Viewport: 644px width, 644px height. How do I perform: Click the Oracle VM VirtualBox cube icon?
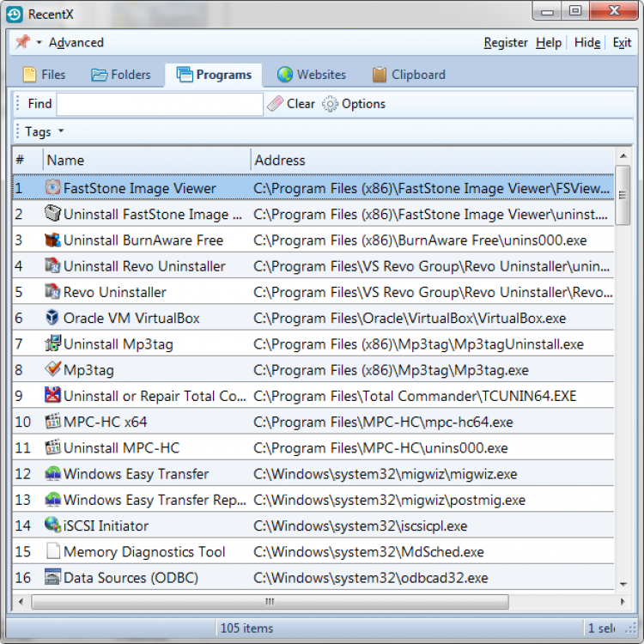[52, 318]
